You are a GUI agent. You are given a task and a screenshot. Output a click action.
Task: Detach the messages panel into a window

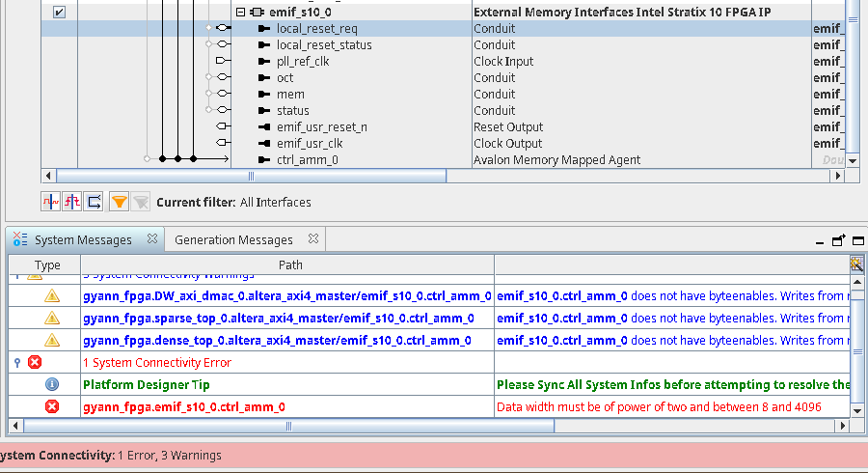(839, 239)
